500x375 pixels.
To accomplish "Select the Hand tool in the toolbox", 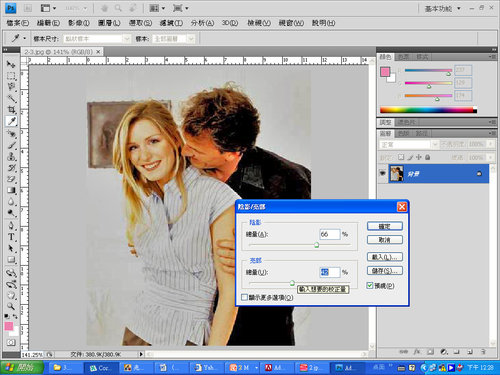I will pyautogui.click(x=11, y=295).
